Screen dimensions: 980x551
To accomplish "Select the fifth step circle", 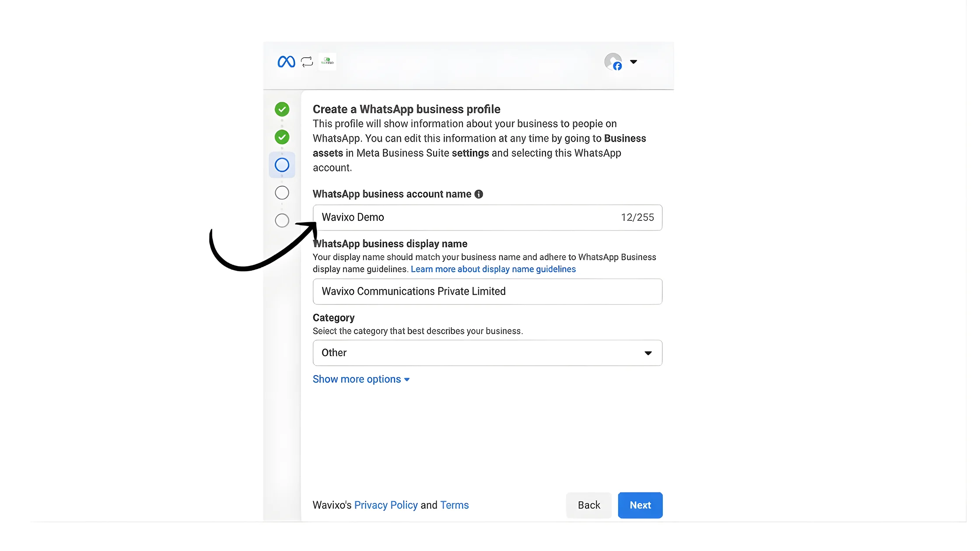I will coord(282,220).
